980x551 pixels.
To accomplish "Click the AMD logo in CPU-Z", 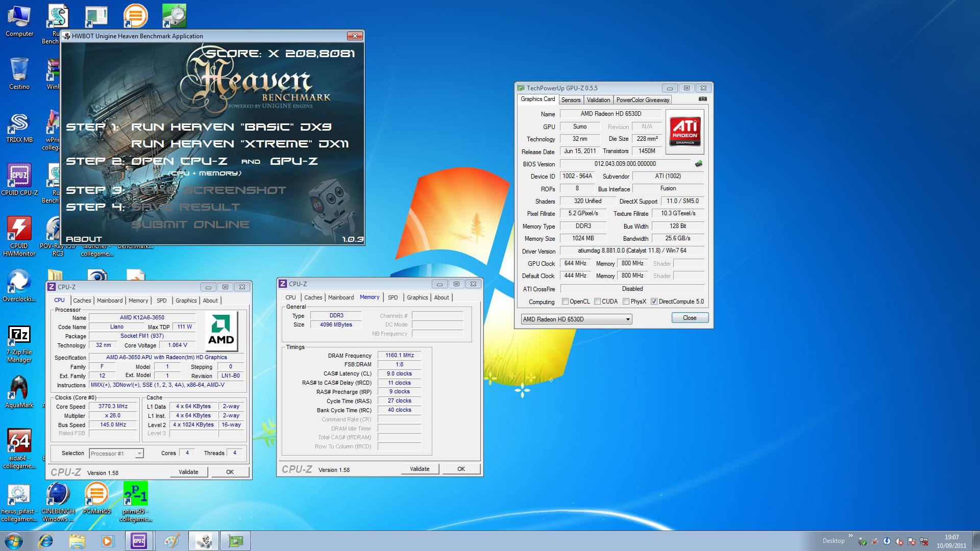I will click(x=221, y=332).
